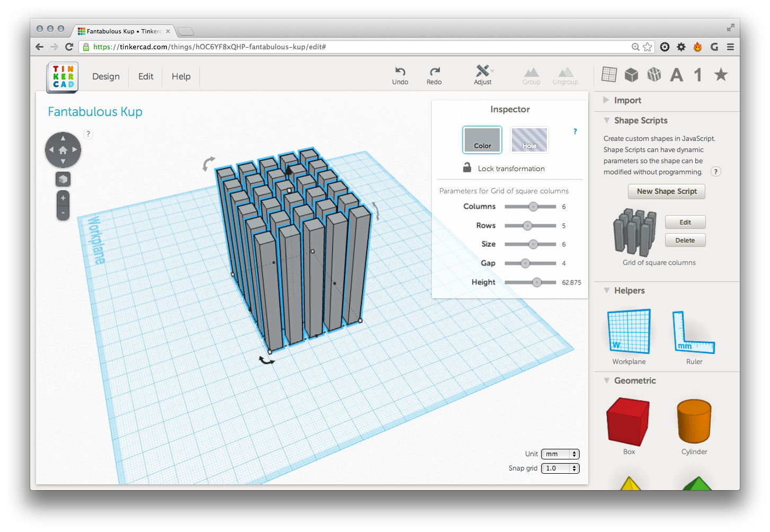Zoom in with the plus button
The height and width of the screenshot is (532, 770).
tap(63, 198)
